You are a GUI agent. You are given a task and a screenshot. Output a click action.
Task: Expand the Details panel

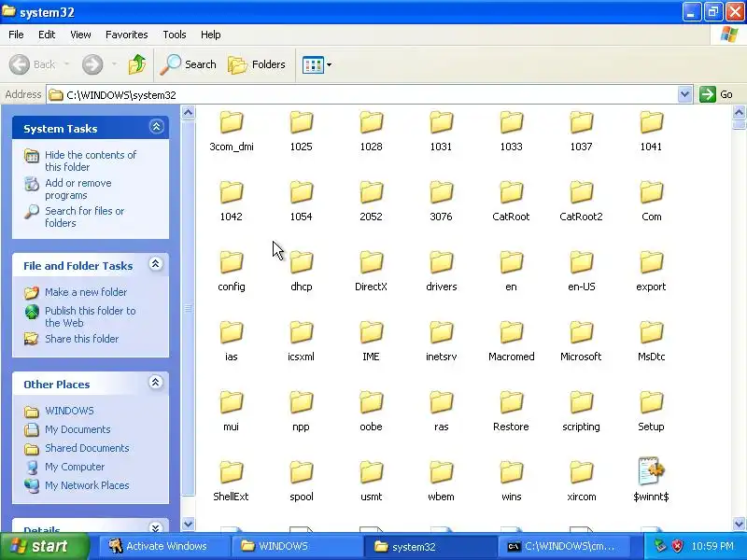[155, 527]
